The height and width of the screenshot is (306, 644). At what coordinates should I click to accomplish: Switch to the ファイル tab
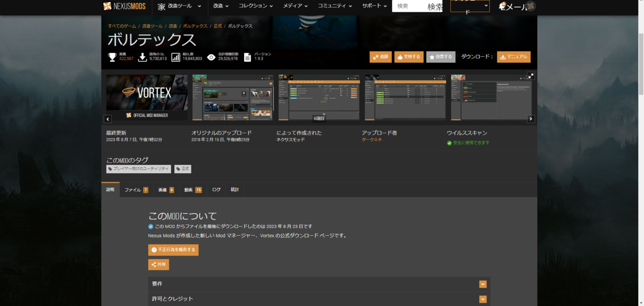pyautogui.click(x=136, y=190)
